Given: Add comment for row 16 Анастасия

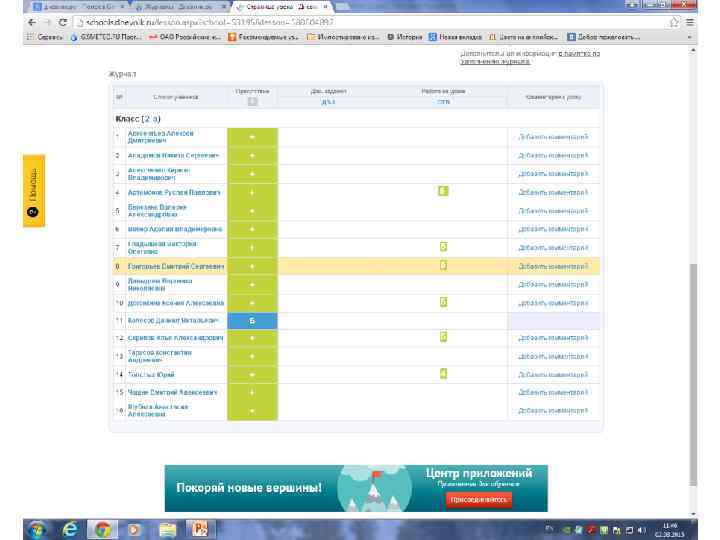Looking at the screenshot, I should click(x=553, y=411).
